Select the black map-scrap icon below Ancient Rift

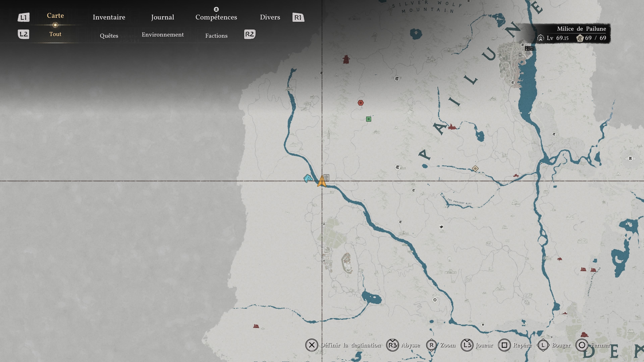coord(441,227)
